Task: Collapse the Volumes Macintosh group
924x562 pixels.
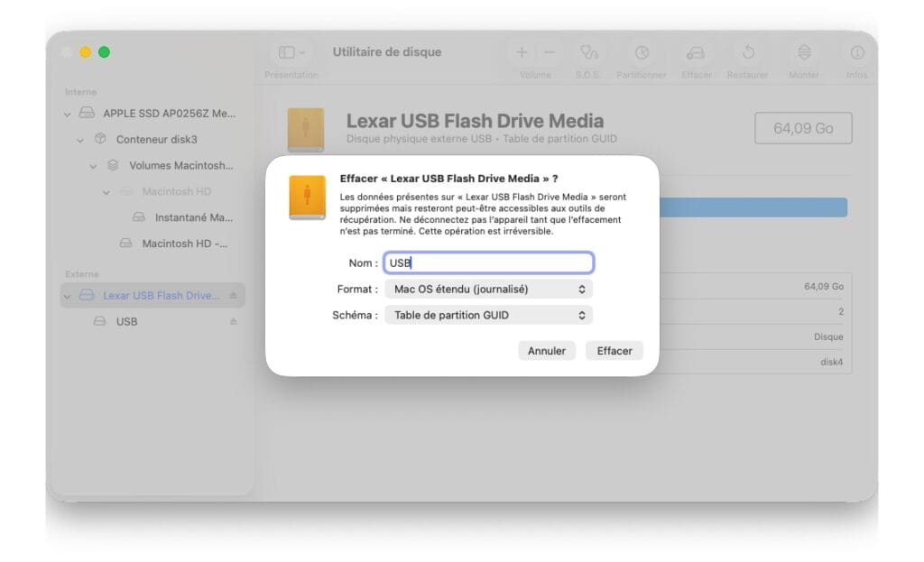Action: (93, 166)
